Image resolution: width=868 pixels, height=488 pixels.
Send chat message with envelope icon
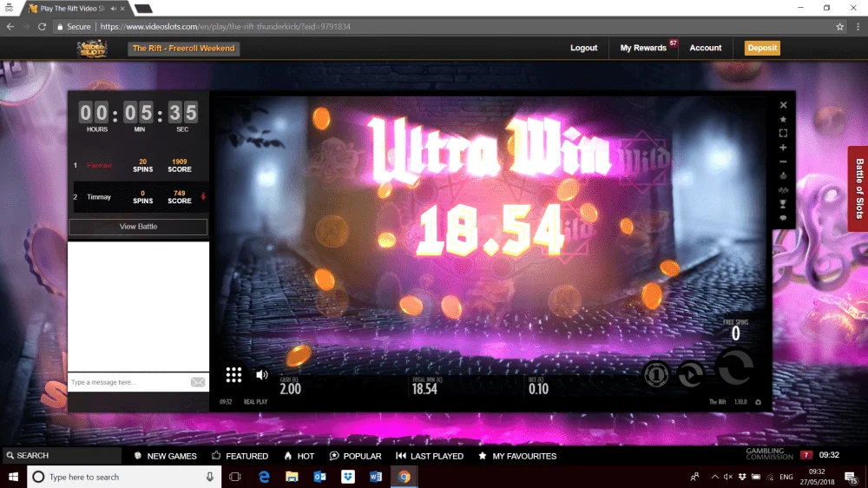tap(198, 382)
